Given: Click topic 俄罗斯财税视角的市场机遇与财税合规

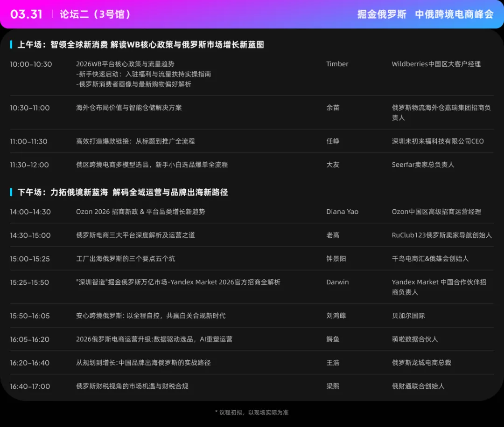Looking at the screenshot, I should pos(132,386).
